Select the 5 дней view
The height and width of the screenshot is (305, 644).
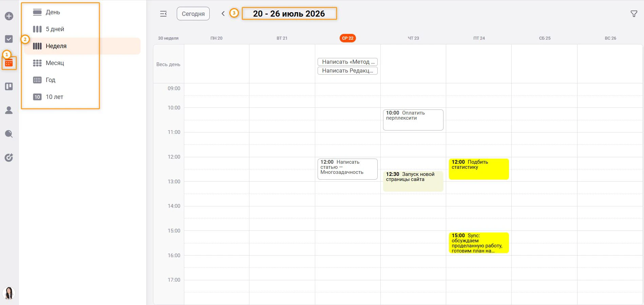[82, 29]
